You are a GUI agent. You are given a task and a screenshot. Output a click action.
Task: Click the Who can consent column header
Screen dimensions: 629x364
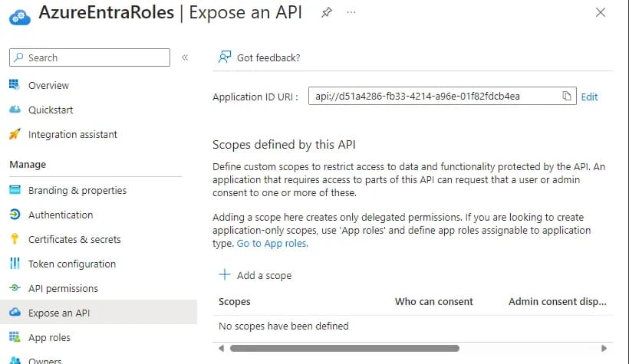tap(433, 301)
